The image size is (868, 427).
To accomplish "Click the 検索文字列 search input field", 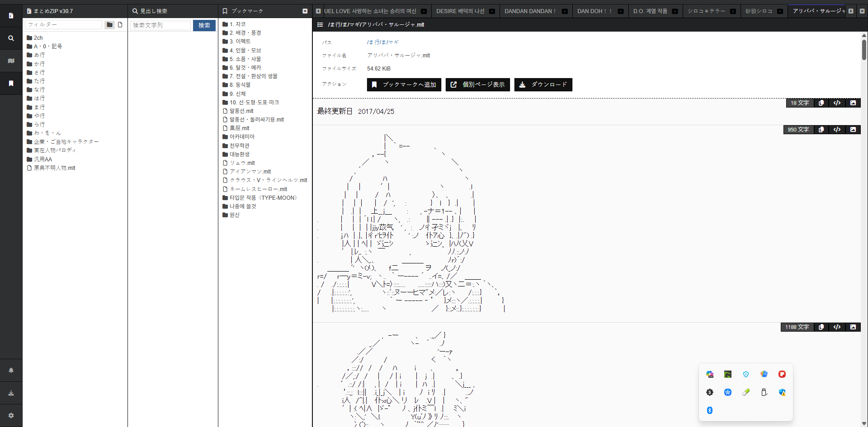I will (160, 25).
